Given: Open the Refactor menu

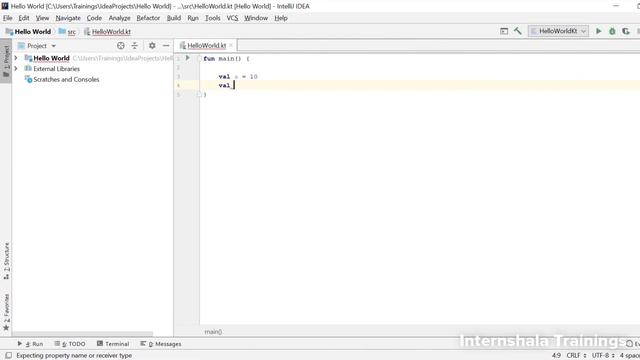Looking at the screenshot, I should tap(148, 18).
